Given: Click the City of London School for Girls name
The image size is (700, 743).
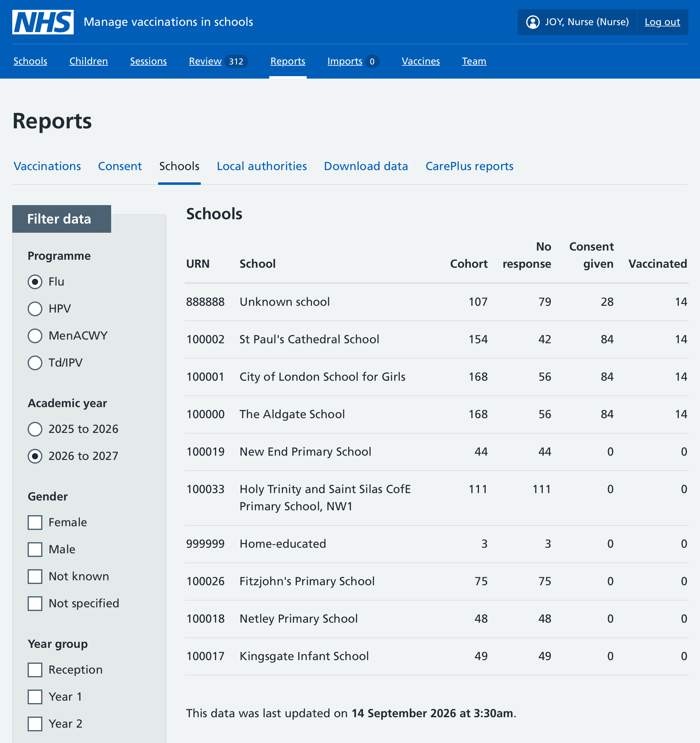Looking at the screenshot, I should pos(322,377).
